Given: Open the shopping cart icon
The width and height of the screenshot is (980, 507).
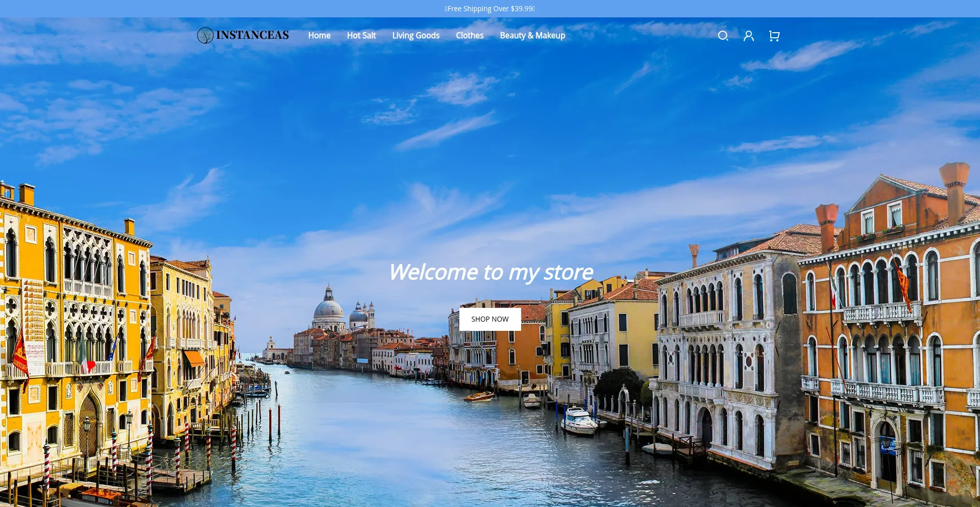Looking at the screenshot, I should 774,36.
